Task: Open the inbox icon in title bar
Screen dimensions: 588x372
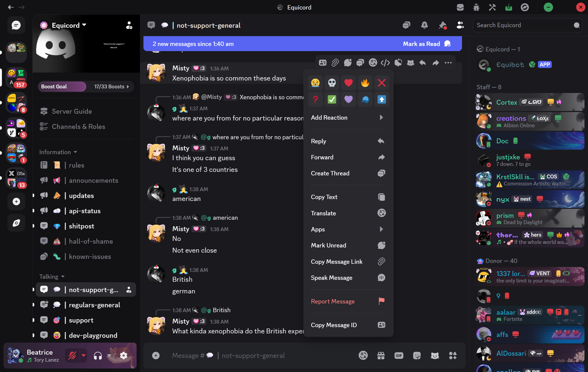Action: coord(460,7)
